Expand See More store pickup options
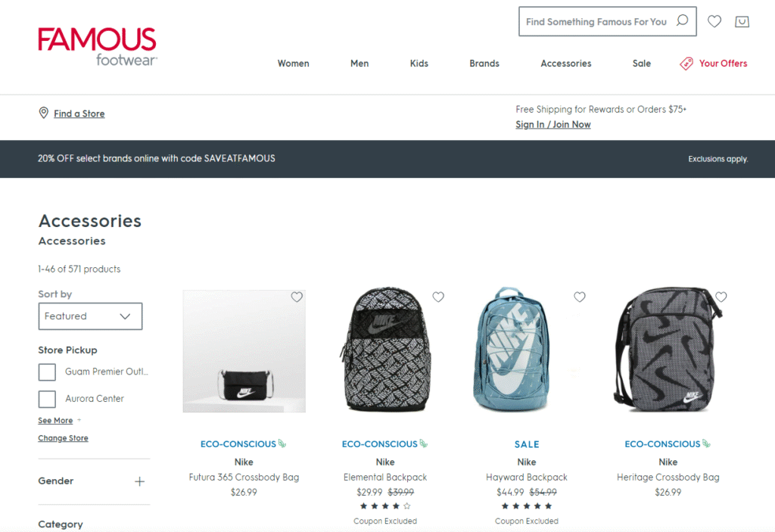This screenshot has height=532, width=775. [x=55, y=420]
